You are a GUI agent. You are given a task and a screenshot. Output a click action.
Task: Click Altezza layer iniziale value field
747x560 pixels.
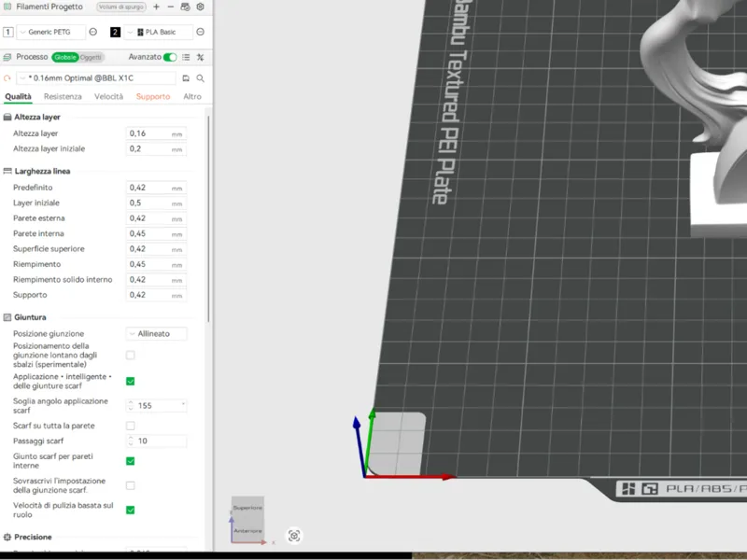156,148
